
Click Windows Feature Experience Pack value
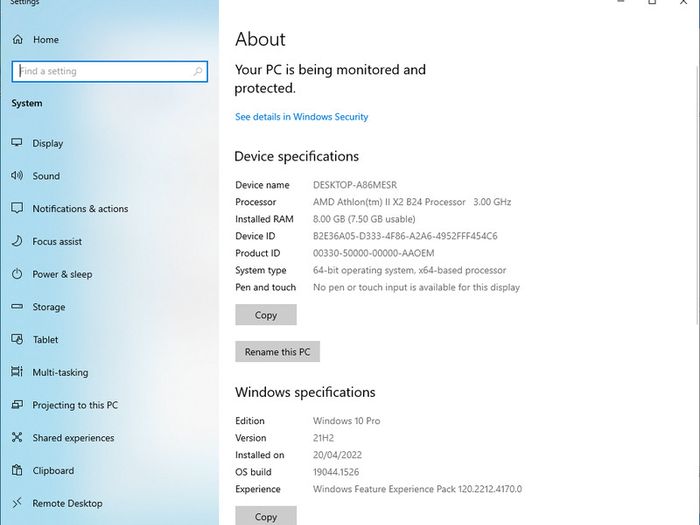point(417,489)
